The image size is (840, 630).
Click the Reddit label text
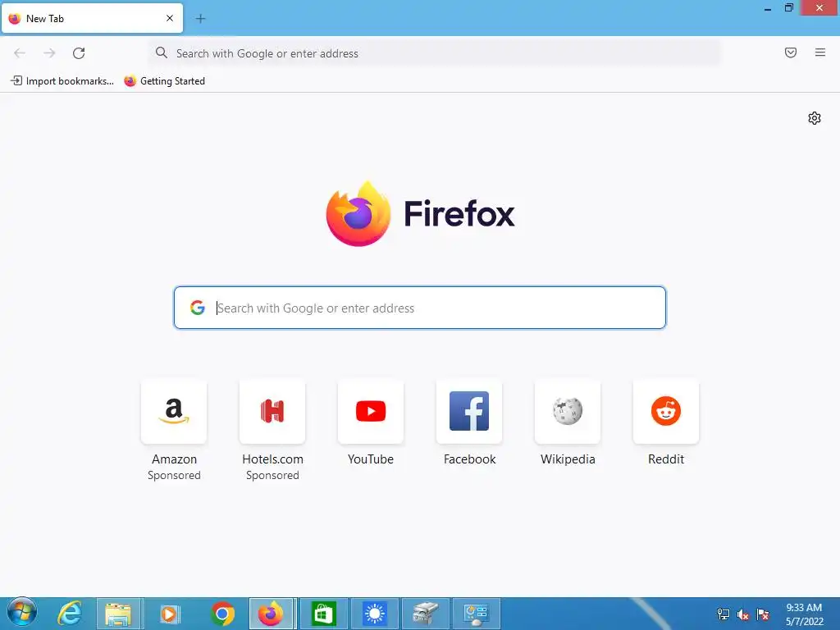(x=666, y=459)
